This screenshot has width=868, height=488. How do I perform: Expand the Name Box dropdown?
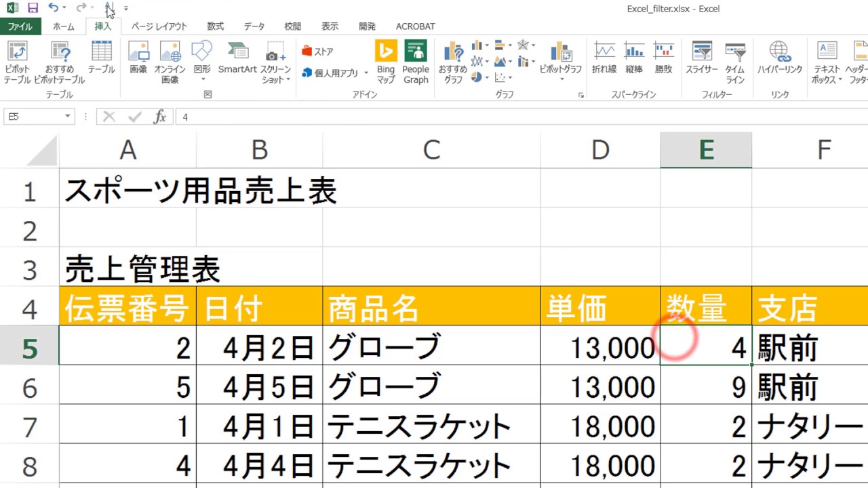point(67,117)
